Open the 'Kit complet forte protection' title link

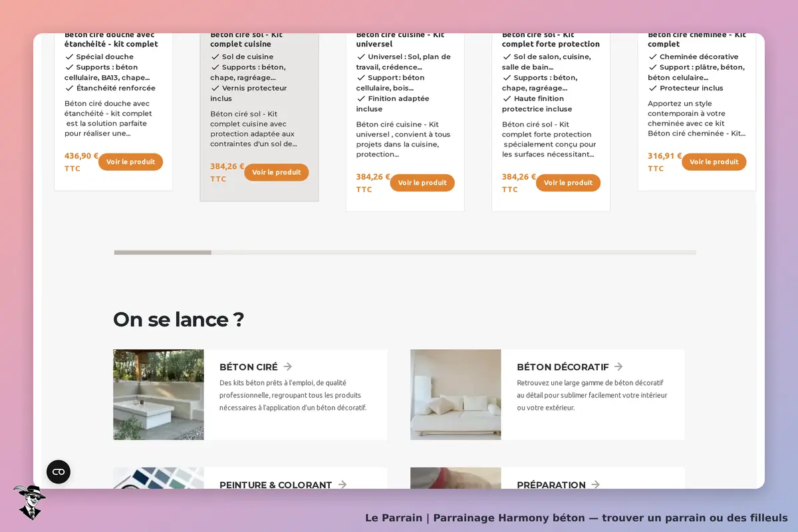551,39
